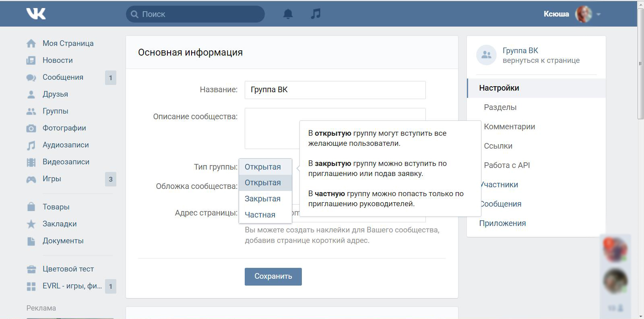Click the Группа ВК title in right panel

(520, 51)
